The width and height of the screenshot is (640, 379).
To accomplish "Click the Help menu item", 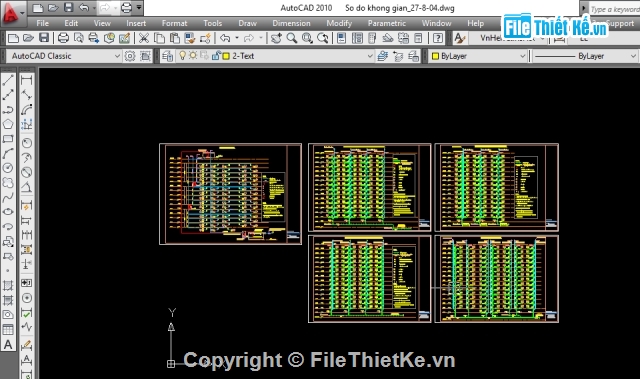I will pyautogui.click(x=475, y=23).
